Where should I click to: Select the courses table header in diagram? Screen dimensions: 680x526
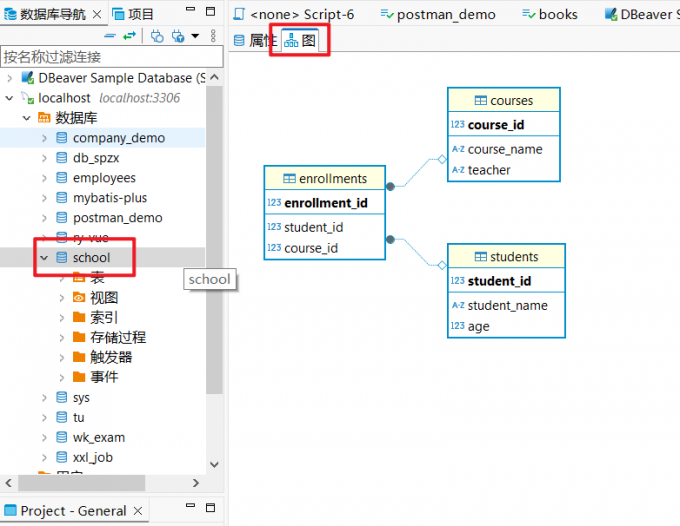click(503, 100)
